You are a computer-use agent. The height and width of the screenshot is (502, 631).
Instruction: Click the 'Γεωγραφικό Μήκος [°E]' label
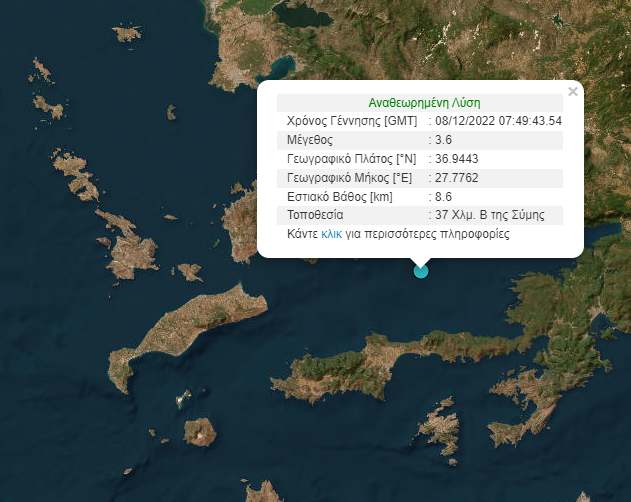click(350, 178)
